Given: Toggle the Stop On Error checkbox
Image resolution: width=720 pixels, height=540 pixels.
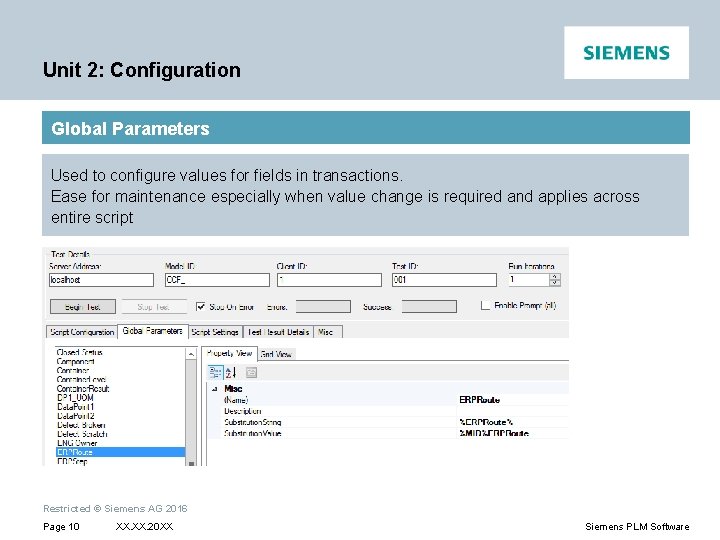Looking at the screenshot, I should pyautogui.click(x=201, y=307).
